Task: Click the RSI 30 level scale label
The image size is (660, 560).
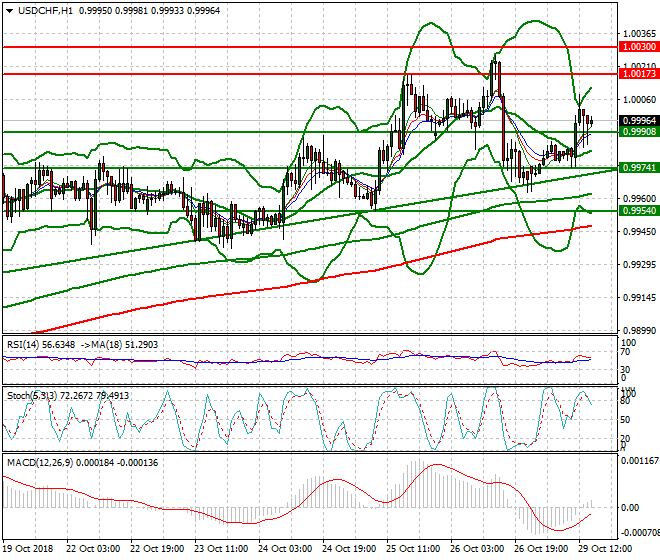Action: pyautogui.click(x=625, y=369)
